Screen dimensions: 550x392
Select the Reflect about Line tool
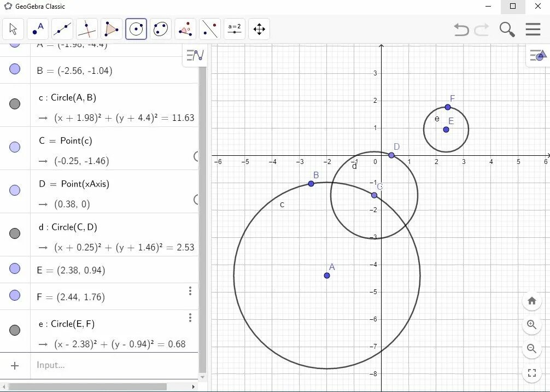tap(210, 29)
